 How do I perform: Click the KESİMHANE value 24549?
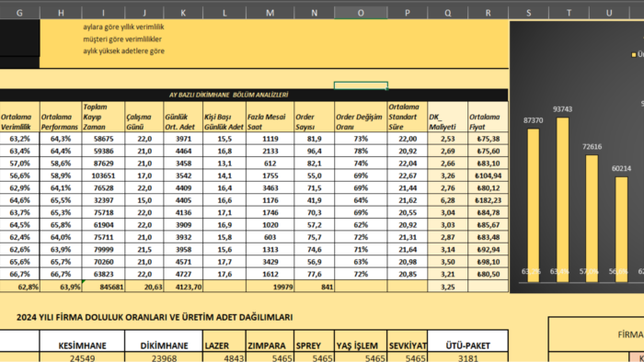[x=82, y=357]
